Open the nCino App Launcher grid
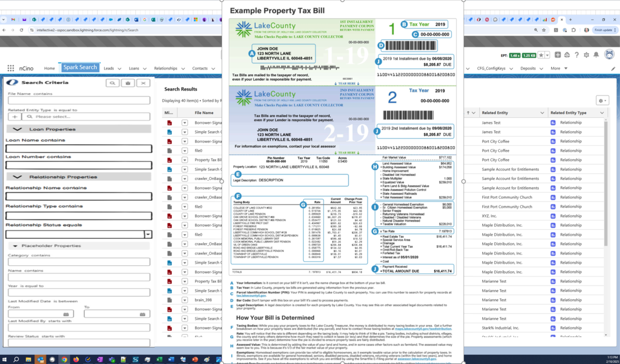The width and height of the screenshot is (620, 364). click(11, 68)
